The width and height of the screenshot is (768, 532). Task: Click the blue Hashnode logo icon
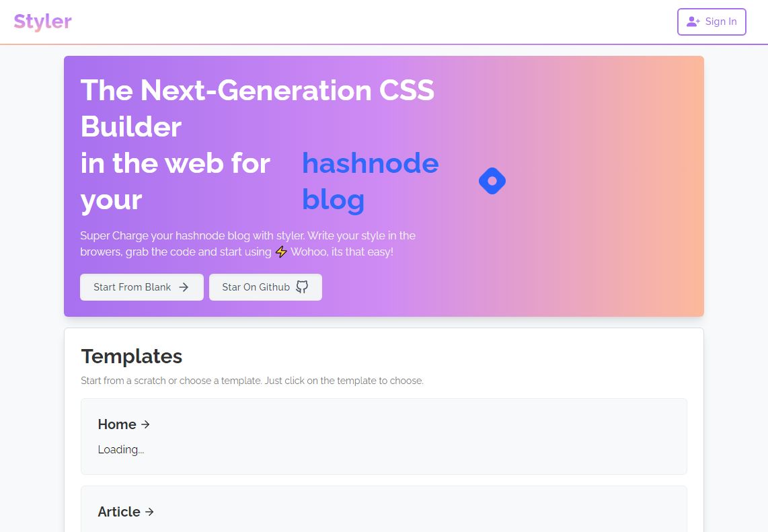(492, 181)
